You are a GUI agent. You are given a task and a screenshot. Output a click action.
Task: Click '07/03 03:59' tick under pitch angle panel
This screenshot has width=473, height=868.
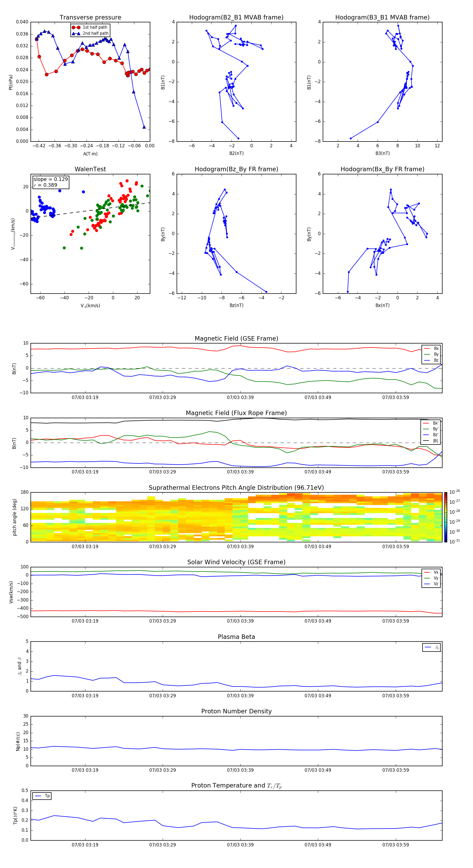395,547
